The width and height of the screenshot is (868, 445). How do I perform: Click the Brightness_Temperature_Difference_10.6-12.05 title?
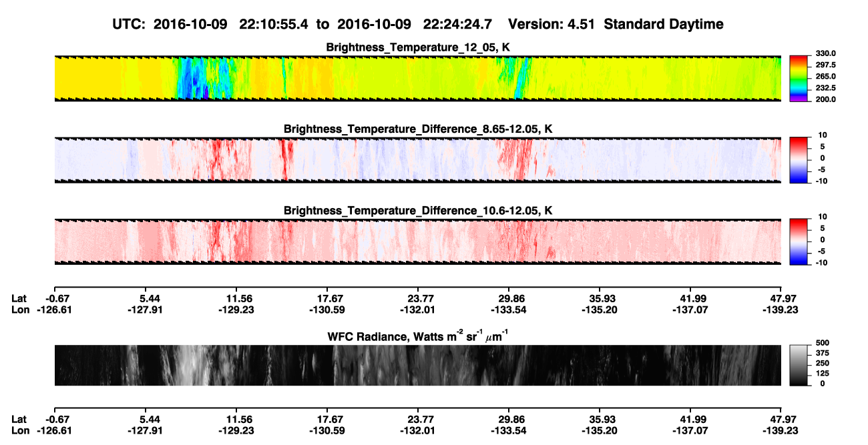click(x=418, y=211)
